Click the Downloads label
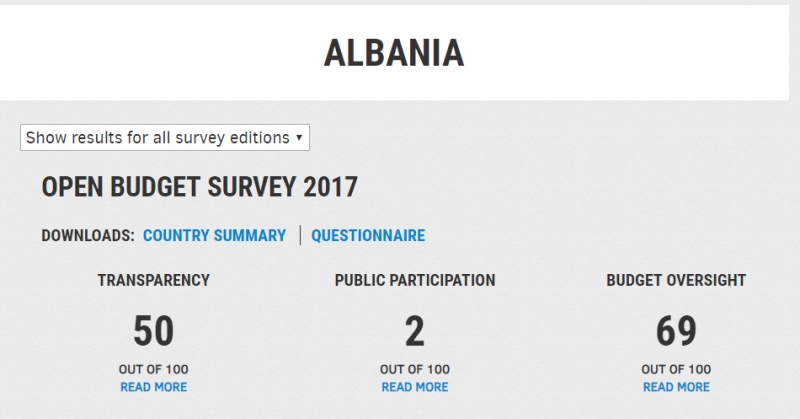 [x=88, y=235]
